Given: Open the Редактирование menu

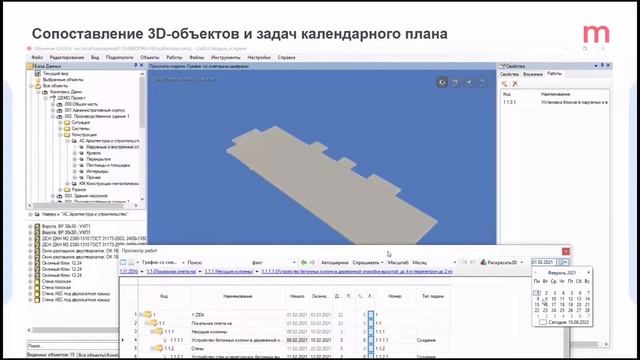Looking at the screenshot, I should [67, 58].
